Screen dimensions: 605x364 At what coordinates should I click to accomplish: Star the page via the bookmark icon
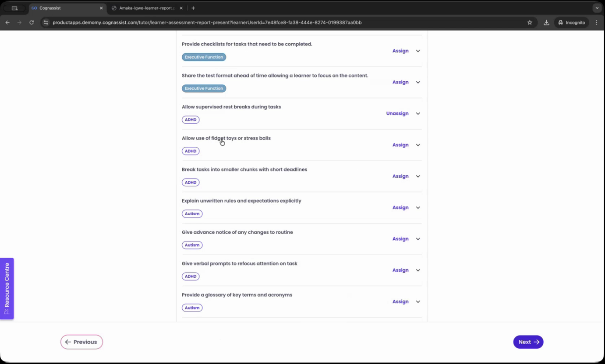click(530, 22)
